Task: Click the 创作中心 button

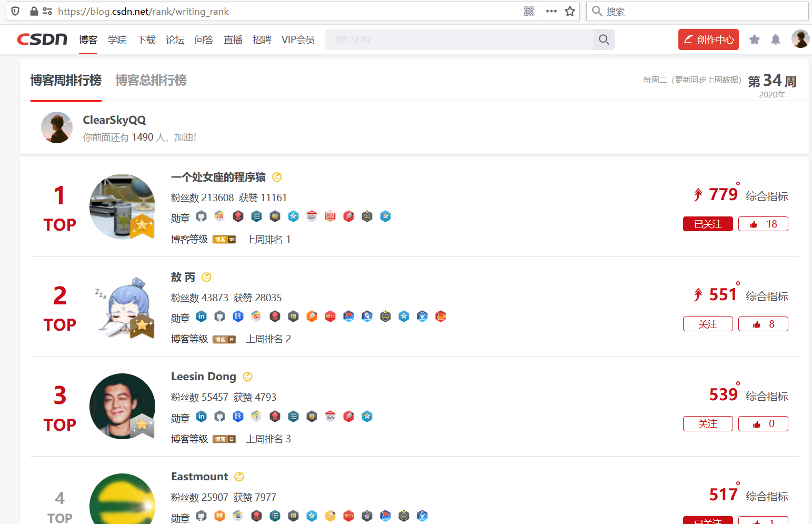Action: tap(708, 39)
